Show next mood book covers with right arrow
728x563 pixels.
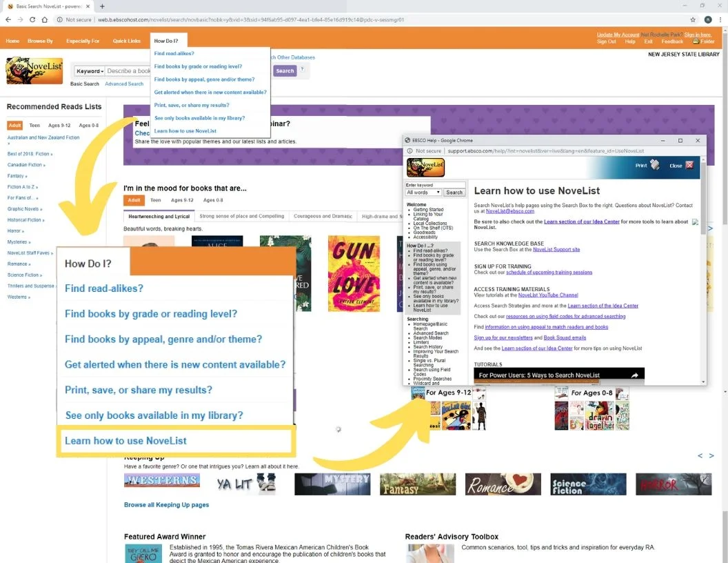pos(710,228)
